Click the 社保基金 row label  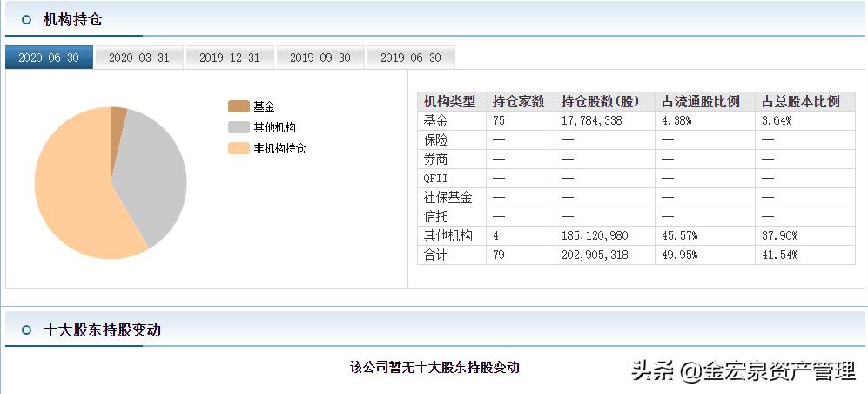coord(447,197)
